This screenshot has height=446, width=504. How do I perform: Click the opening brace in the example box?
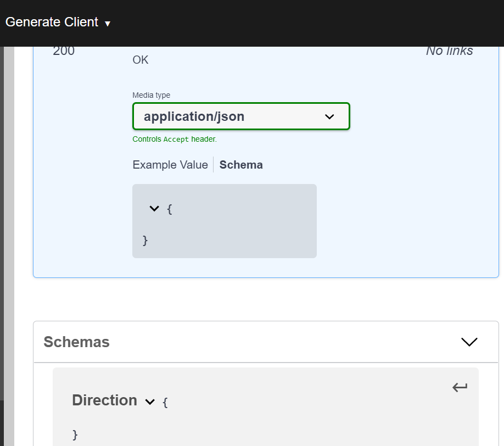[x=169, y=209]
